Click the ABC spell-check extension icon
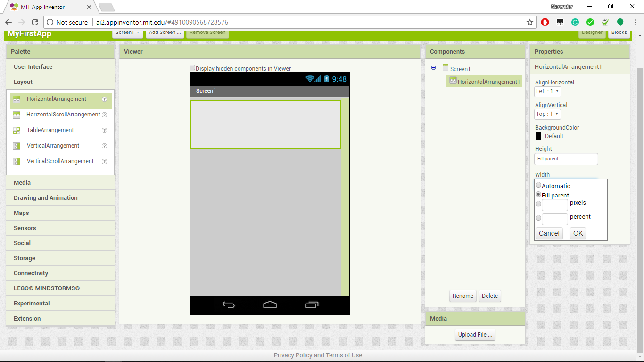The height and width of the screenshot is (362, 644). coord(605,22)
